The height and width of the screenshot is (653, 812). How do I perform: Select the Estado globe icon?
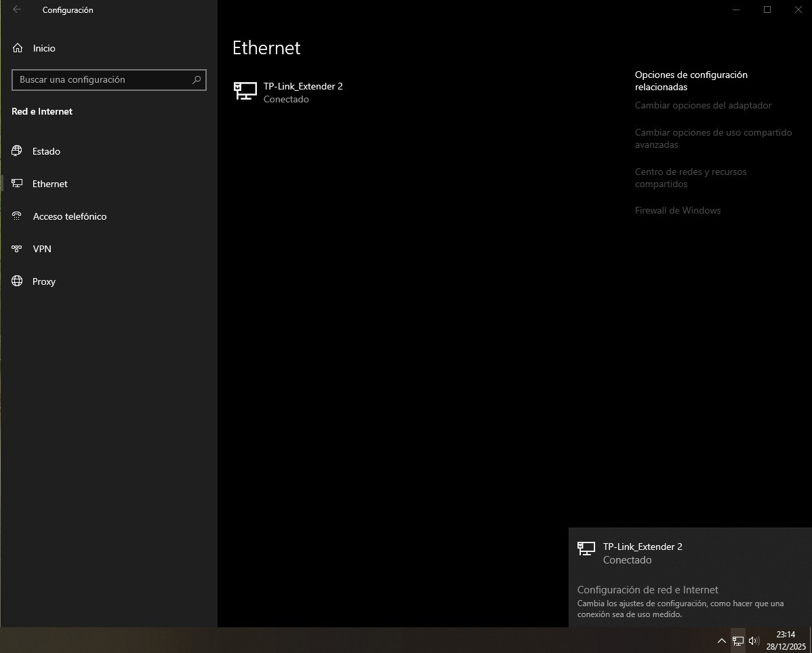coord(16,151)
